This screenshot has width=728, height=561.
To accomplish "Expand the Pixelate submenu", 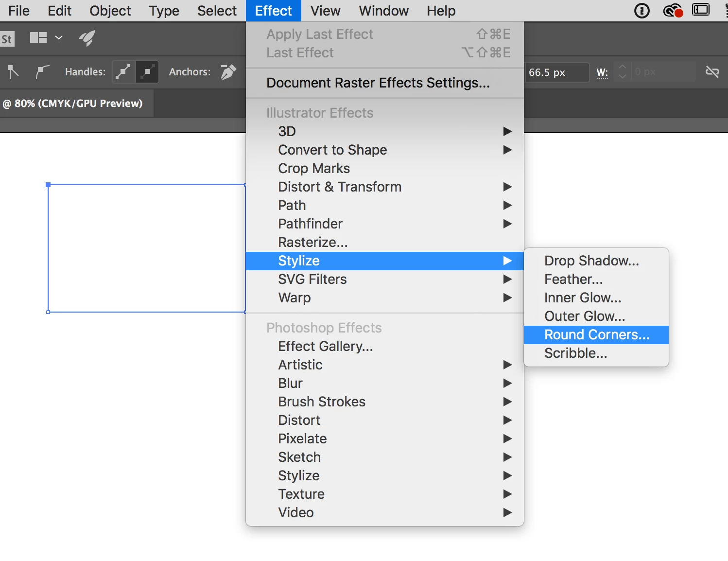I will pos(385,438).
